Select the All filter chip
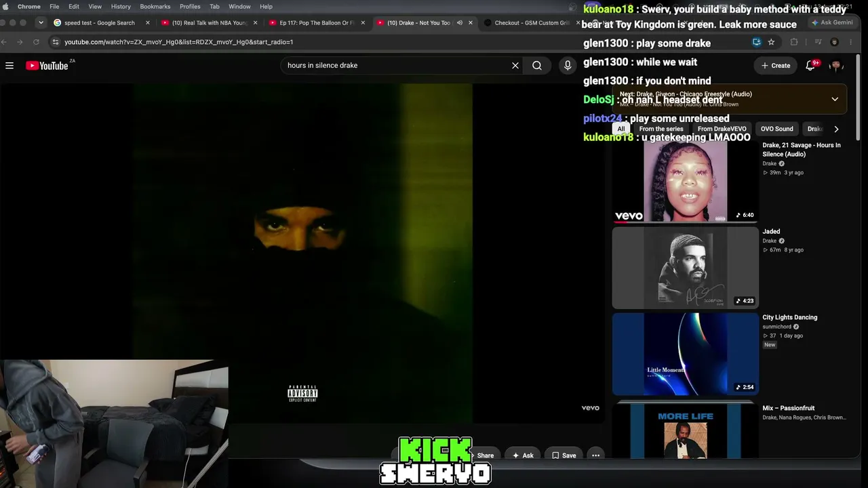 click(620, 129)
